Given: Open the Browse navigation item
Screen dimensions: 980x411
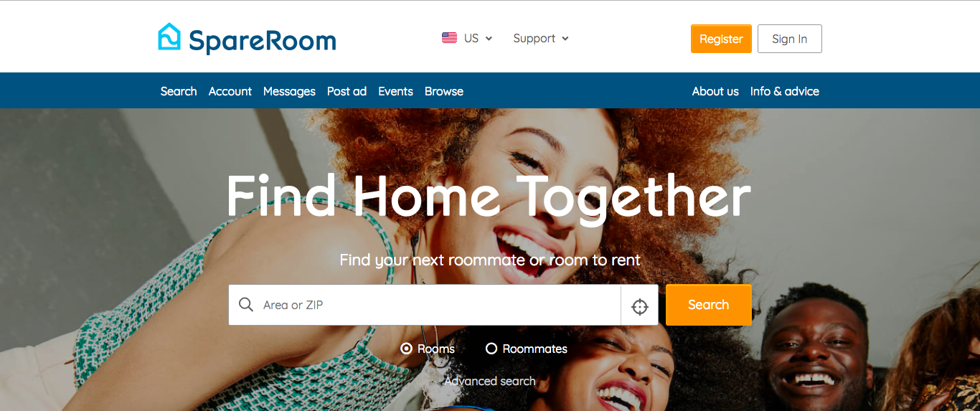Looking at the screenshot, I should (x=444, y=91).
